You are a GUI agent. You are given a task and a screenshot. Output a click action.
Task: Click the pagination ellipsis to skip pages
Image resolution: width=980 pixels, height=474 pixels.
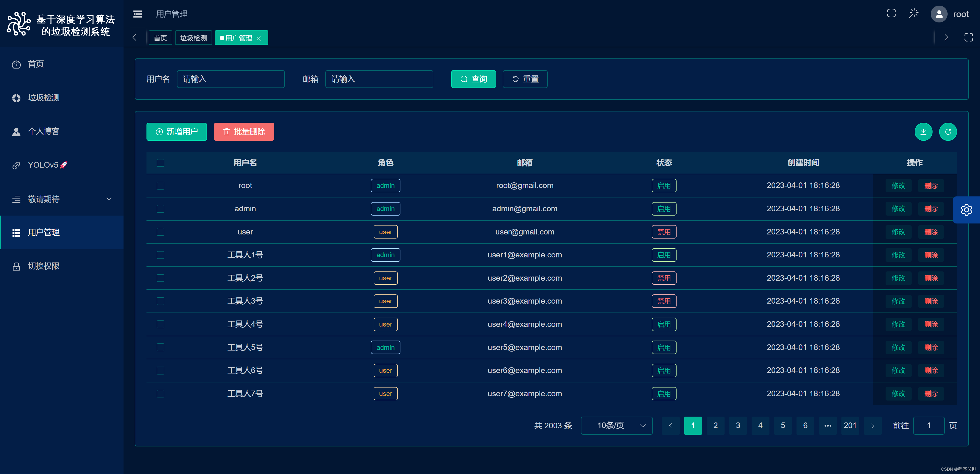point(827,425)
